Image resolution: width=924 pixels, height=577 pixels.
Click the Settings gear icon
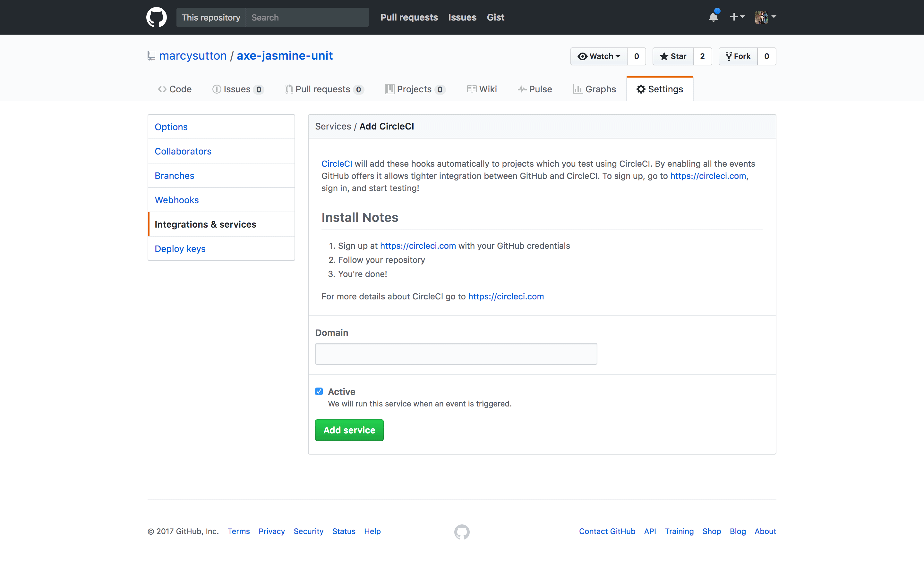[x=641, y=89]
